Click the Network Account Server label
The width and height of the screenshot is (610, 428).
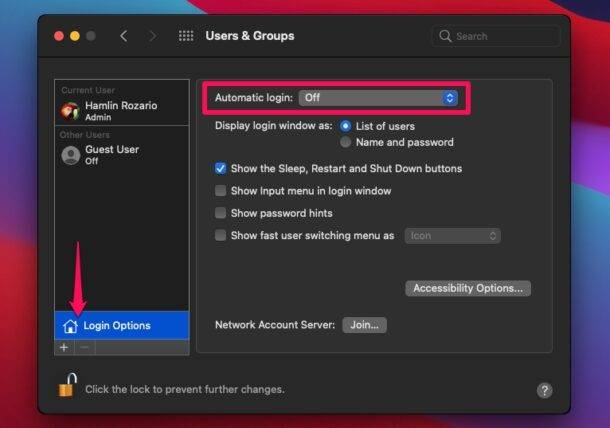point(275,325)
